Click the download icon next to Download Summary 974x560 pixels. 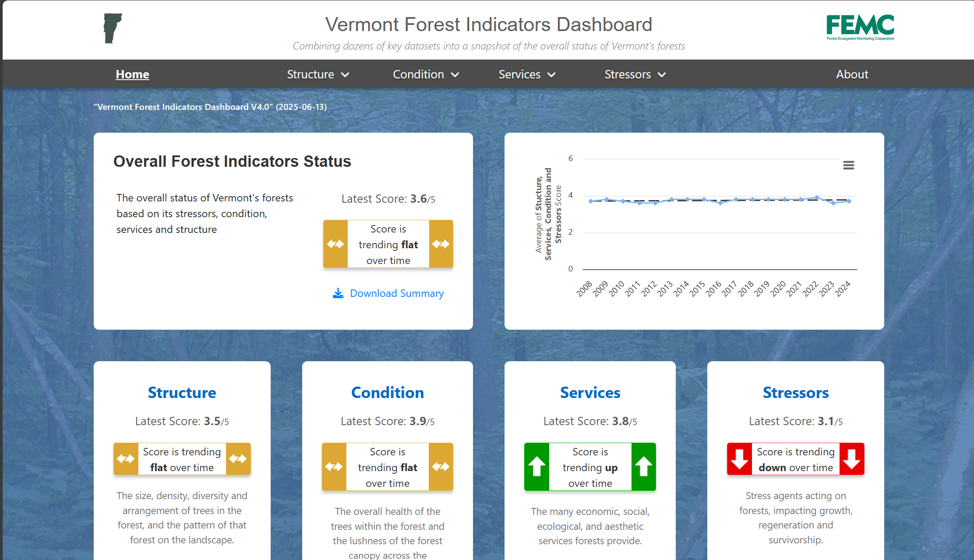click(338, 293)
